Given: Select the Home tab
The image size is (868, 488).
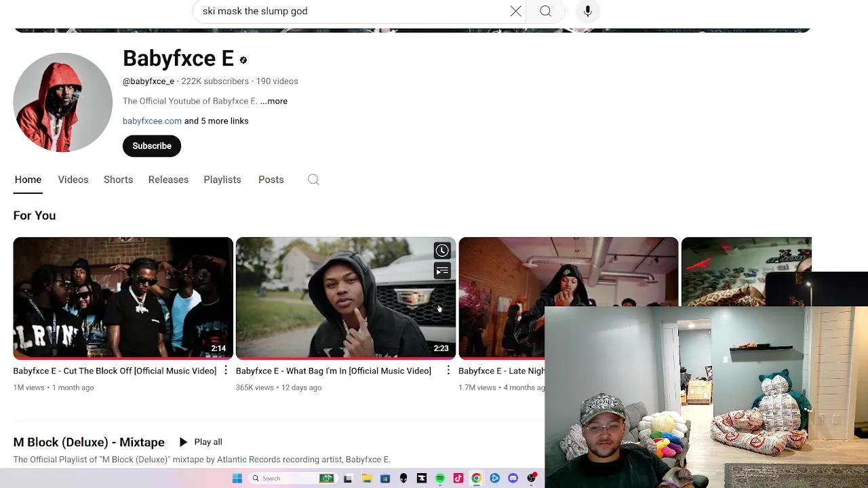Looking at the screenshot, I should [28, 180].
